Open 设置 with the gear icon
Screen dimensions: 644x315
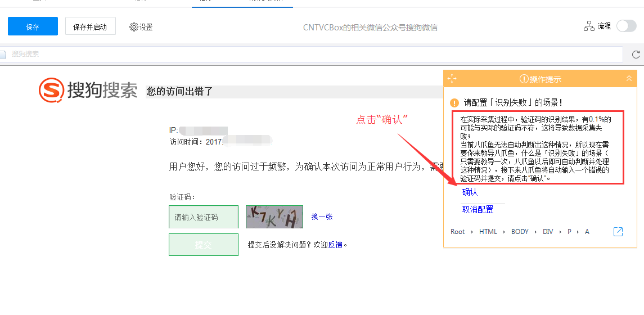click(141, 27)
